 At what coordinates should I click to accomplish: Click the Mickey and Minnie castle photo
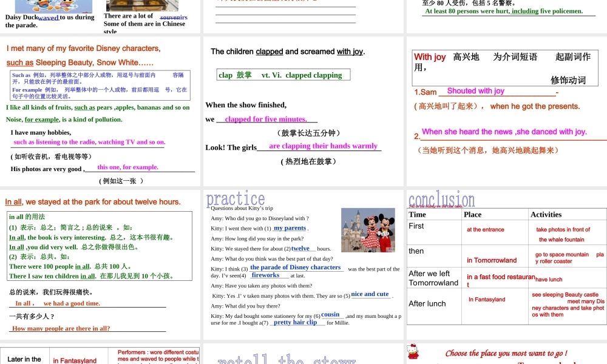(x=368, y=230)
